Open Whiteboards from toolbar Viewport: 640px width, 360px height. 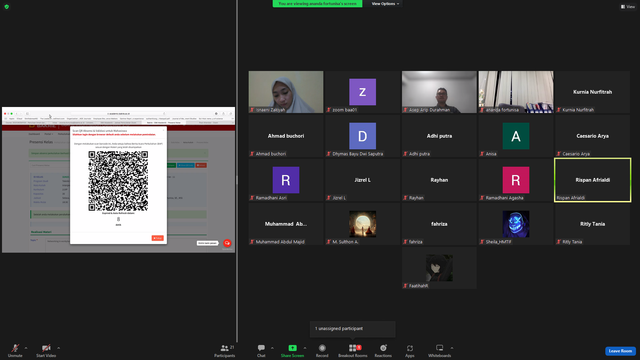click(x=440, y=350)
